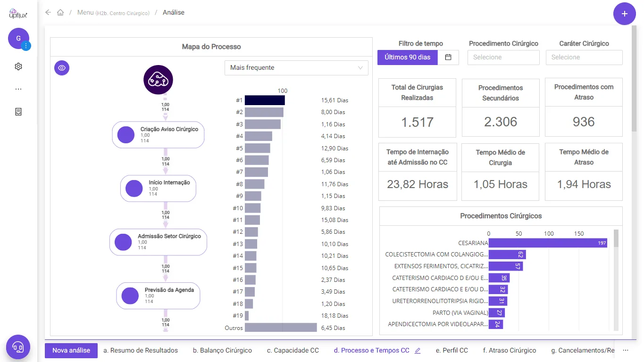Click the URETERORRENOLITOTRIPSIA bar showing 31
This screenshot has height=362, width=644.
point(498,301)
